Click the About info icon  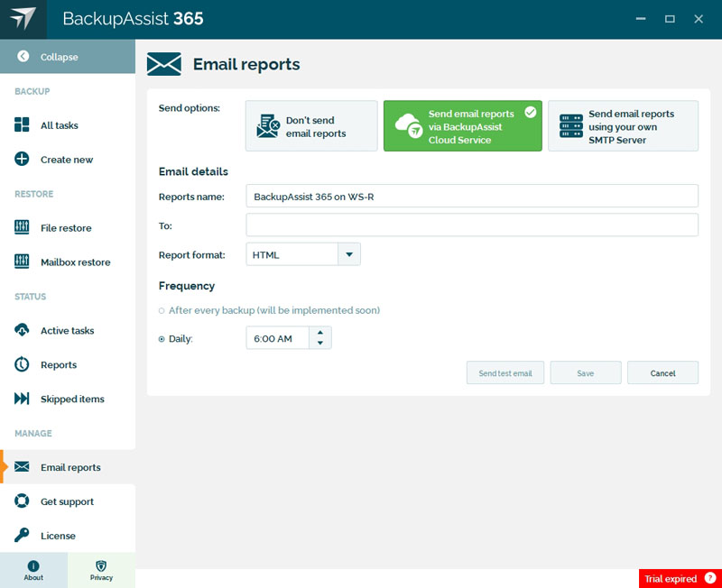point(33,566)
